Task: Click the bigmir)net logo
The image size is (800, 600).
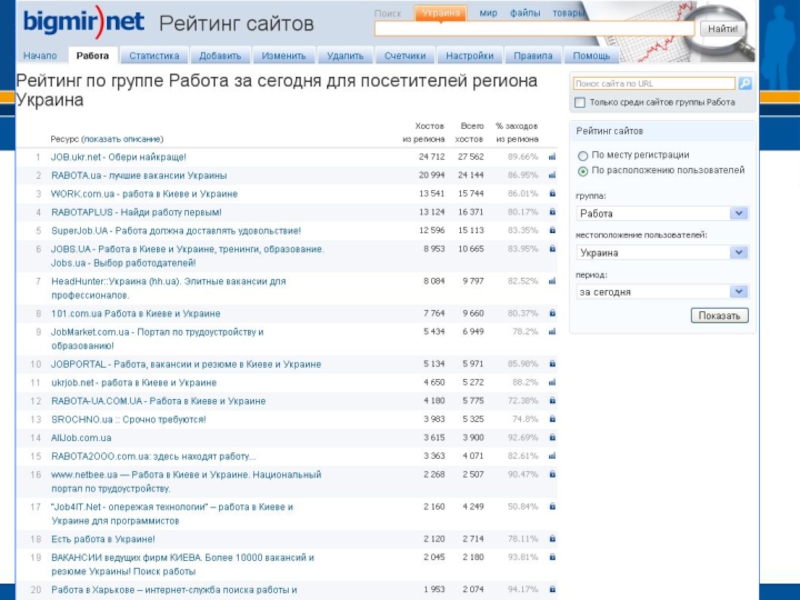Action: pos(84,22)
